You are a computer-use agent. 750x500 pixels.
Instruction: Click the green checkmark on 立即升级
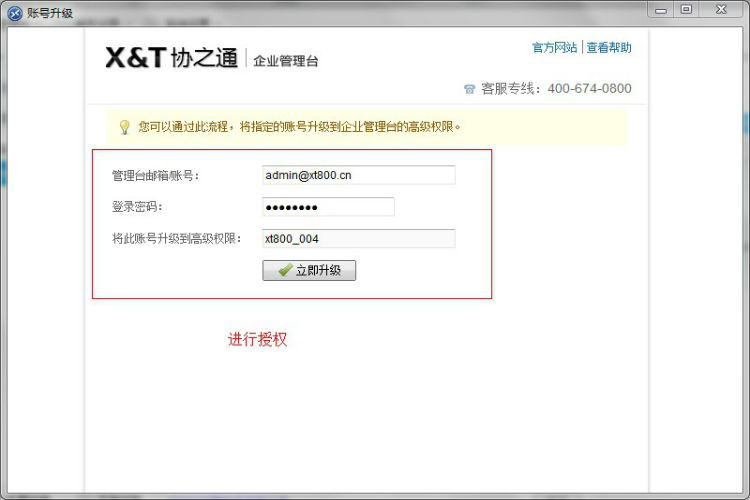(284, 271)
